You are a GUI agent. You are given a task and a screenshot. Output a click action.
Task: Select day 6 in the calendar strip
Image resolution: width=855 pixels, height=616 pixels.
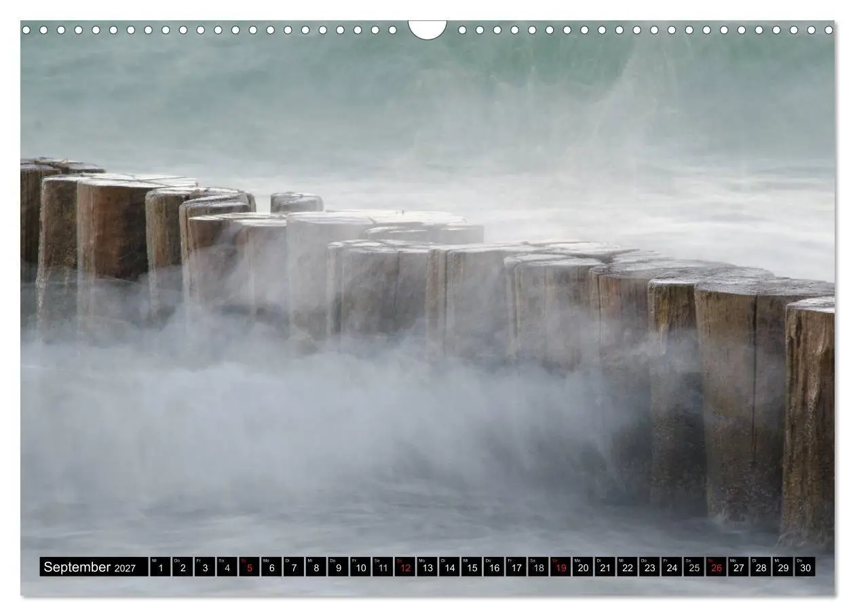tap(271, 567)
